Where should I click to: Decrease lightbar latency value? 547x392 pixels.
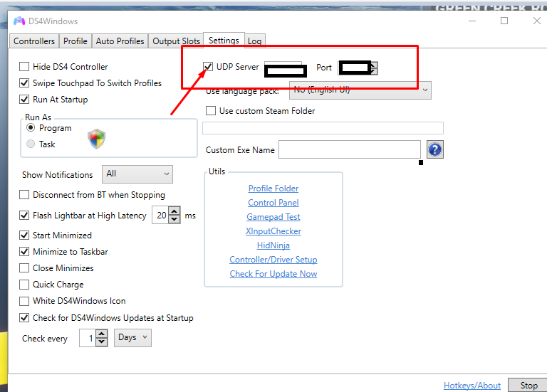(174, 219)
